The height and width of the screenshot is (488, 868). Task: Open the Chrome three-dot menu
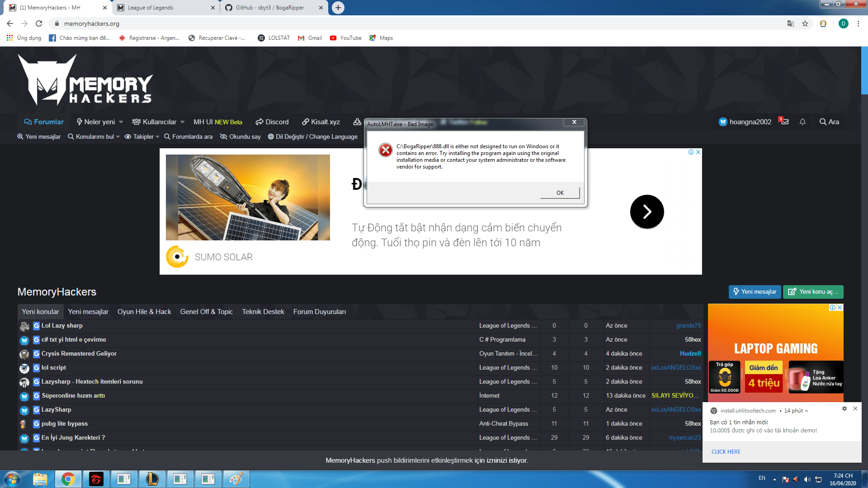tap(858, 23)
